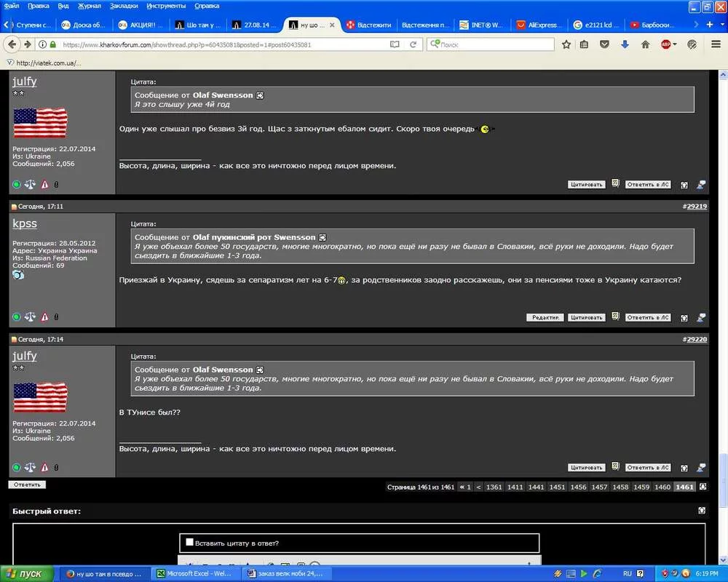Click the Windows пуск start button
Screen dimensions: 728x582
click(26, 574)
